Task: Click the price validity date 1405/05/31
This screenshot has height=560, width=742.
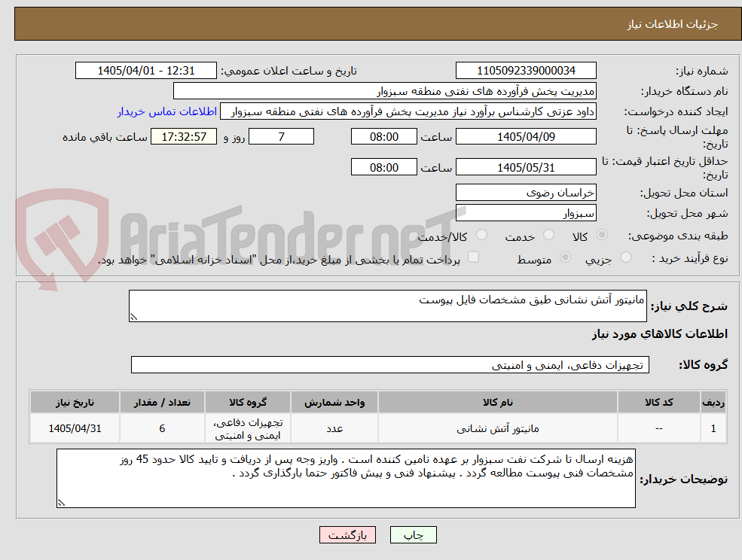Action: pos(526,167)
